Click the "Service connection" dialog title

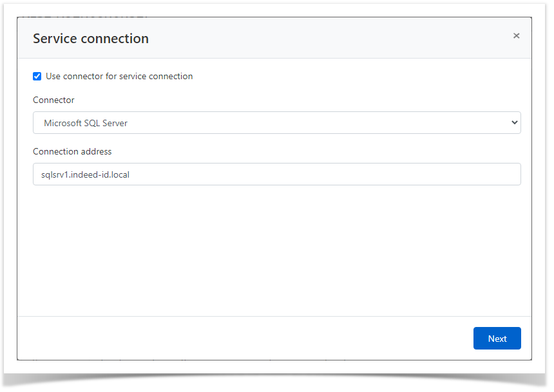click(x=91, y=39)
